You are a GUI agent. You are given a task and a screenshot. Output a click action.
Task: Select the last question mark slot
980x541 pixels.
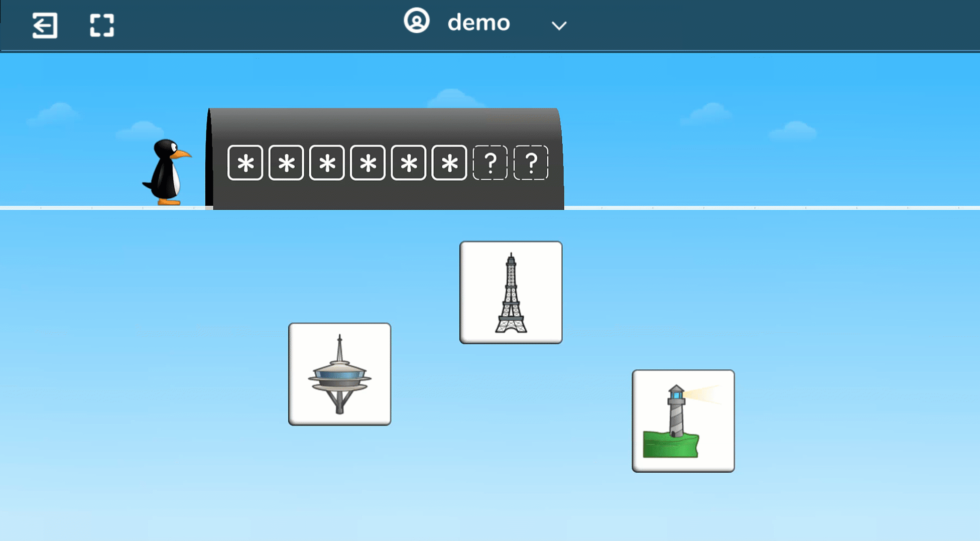click(531, 163)
